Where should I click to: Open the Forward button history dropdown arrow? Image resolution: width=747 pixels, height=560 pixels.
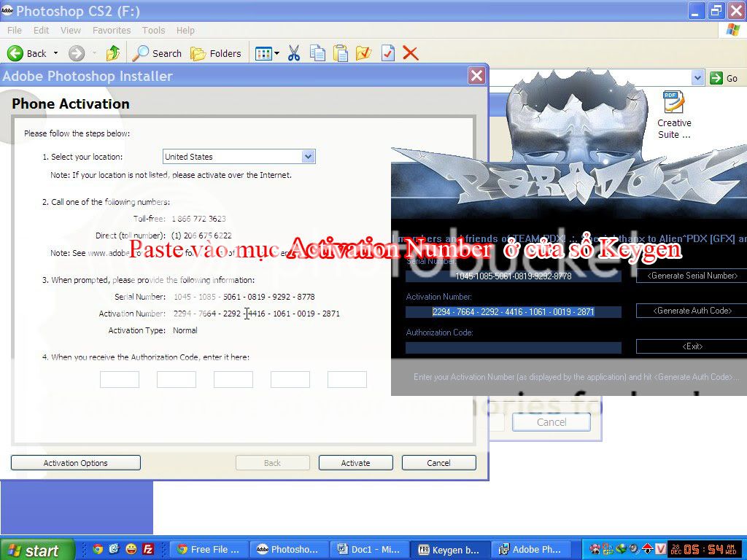pos(94,53)
